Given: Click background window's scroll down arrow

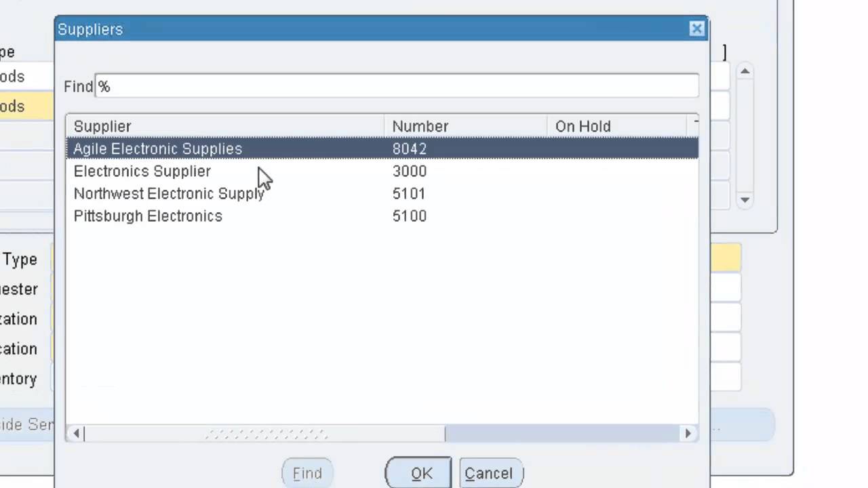Looking at the screenshot, I should [745, 199].
